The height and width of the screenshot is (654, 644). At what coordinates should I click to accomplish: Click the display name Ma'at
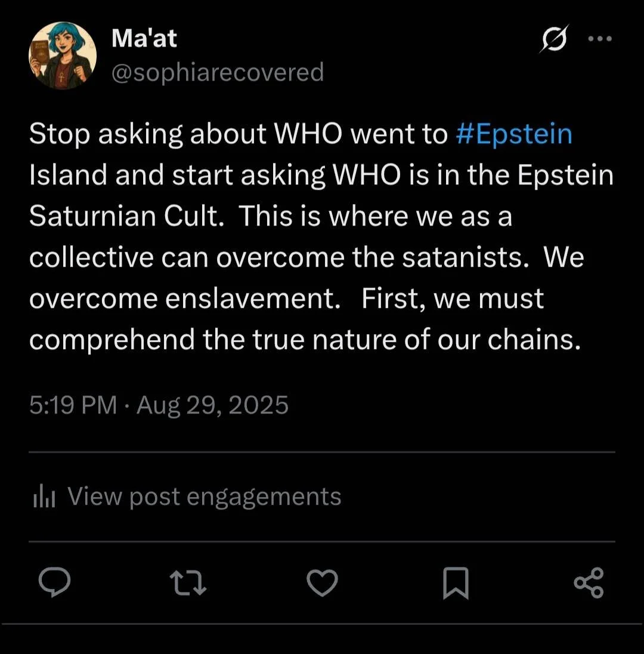(x=144, y=38)
